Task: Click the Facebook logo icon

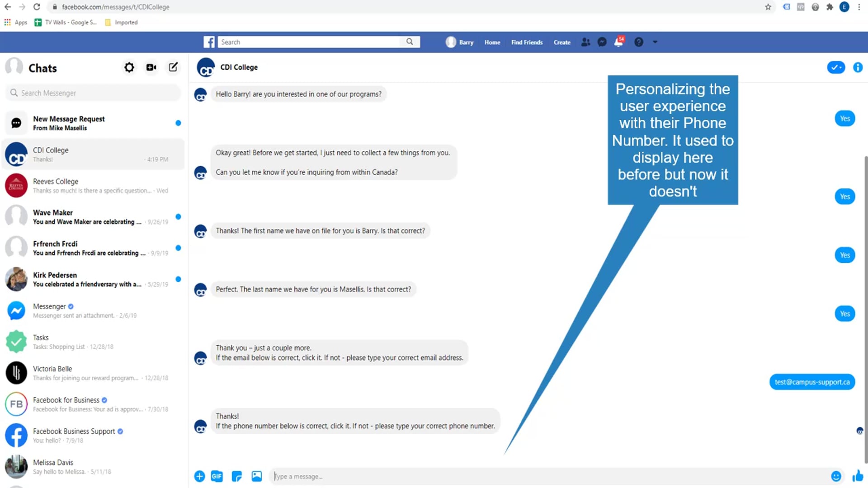Action: [x=209, y=42]
